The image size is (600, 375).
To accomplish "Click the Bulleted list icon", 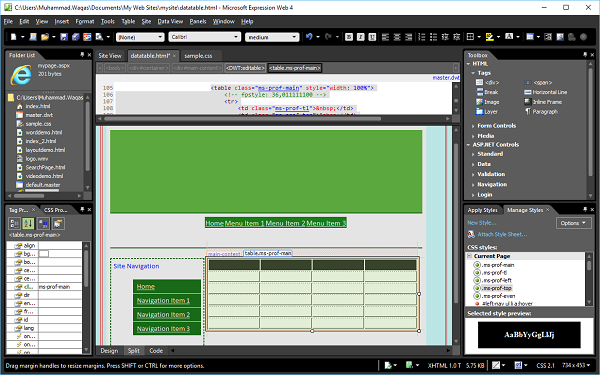I will click(x=434, y=37).
